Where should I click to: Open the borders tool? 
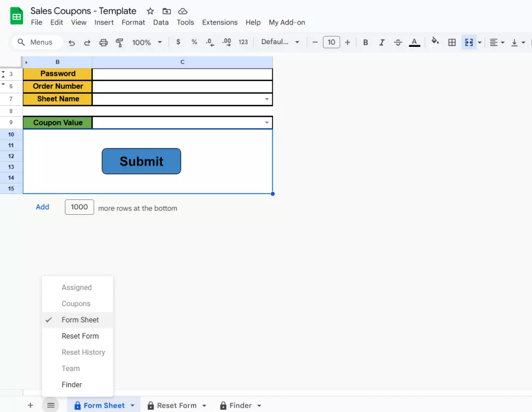[x=451, y=42]
